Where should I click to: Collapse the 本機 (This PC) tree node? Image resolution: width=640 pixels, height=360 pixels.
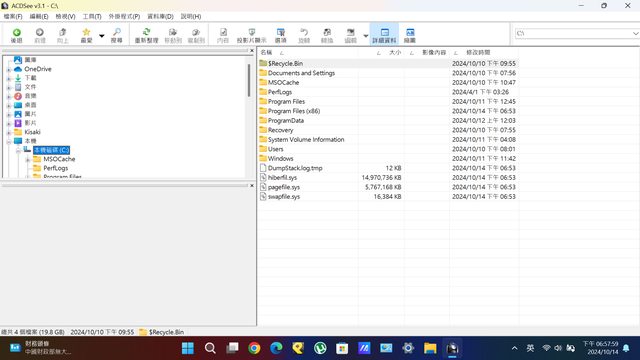[9, 141]
